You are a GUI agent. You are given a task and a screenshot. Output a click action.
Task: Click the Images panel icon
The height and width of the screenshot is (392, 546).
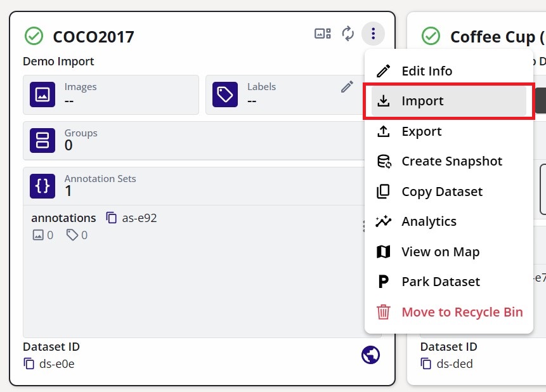coord(42,95)
